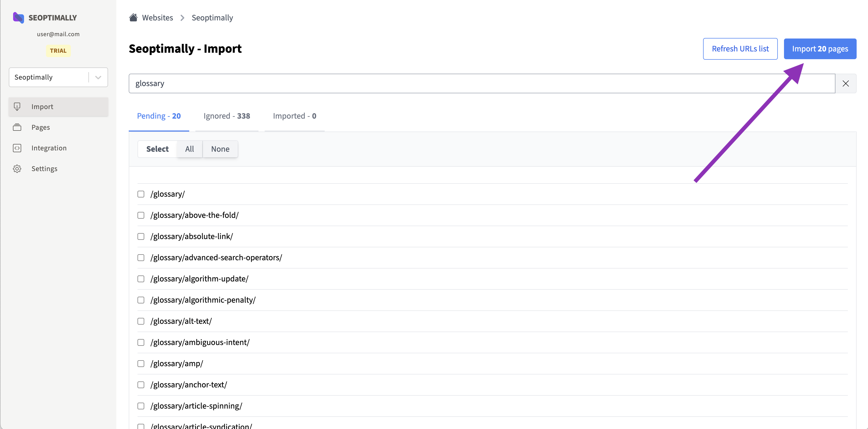This screenshot has height=429, width=868.
Task: Click the Integration code icon
Action: pos(17,148)
